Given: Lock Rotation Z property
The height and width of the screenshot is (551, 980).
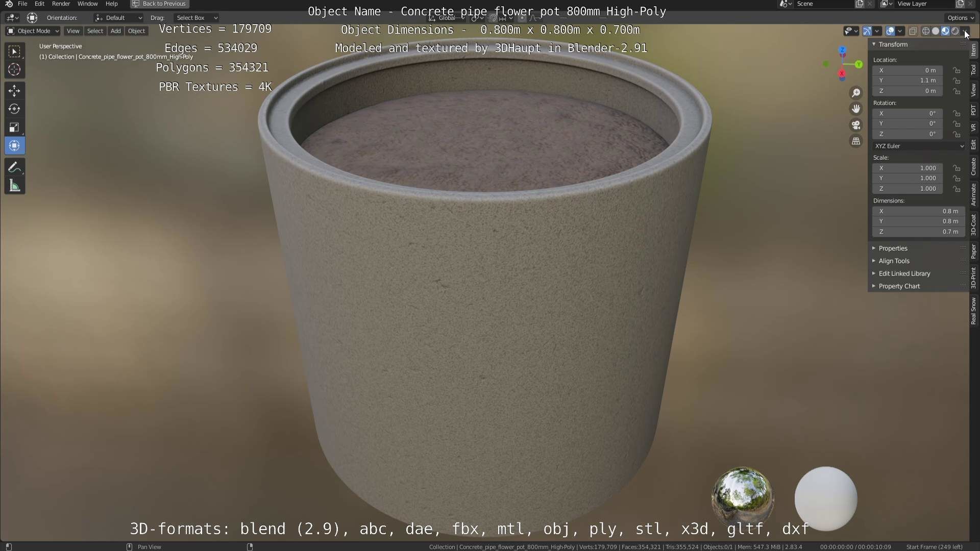Looking at the screenshot, I should [957, 134].
